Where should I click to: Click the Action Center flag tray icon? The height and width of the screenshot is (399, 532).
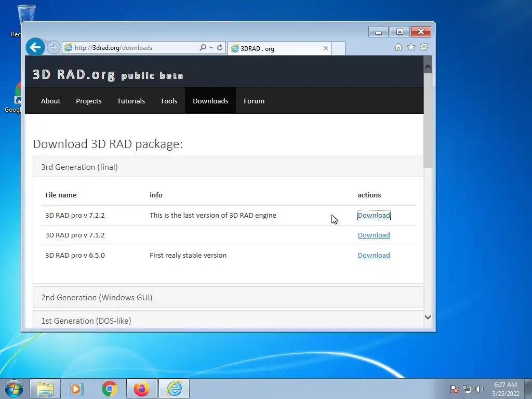[x=454, y=389]
